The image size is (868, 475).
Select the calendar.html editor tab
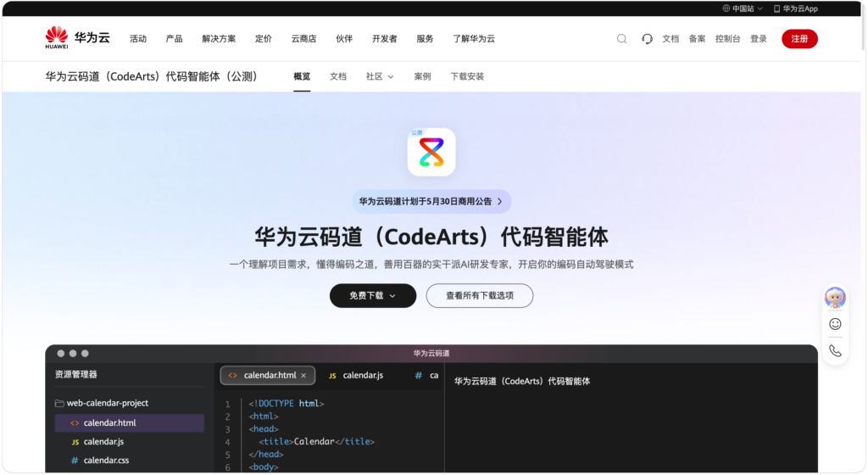coord(267,376)
